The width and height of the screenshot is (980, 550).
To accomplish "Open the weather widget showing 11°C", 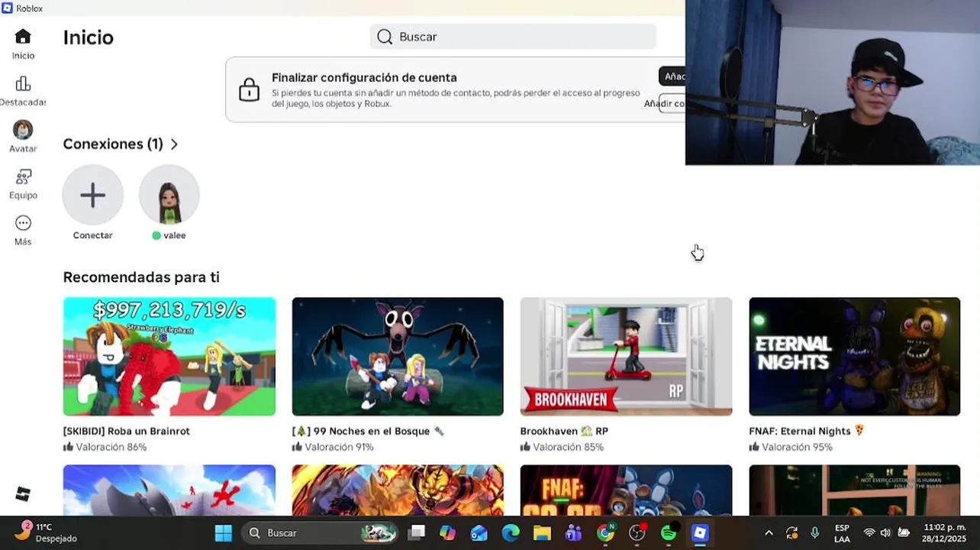I will [x=46, y=532].
